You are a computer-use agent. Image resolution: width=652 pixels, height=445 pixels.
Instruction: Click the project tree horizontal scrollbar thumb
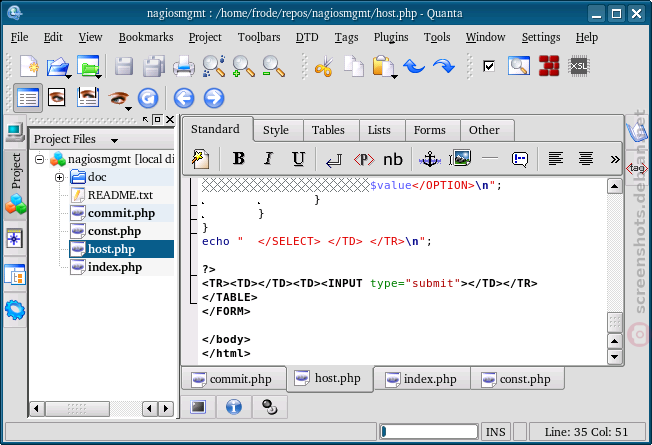click(x=77, y=408)
